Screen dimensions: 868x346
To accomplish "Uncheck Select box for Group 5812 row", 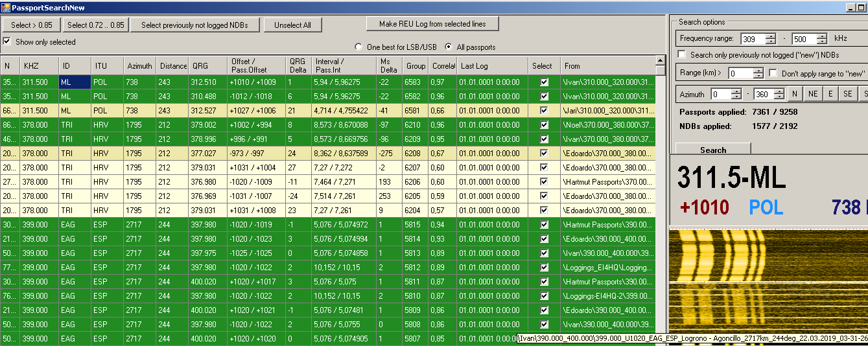I will click(x=545, y=267).
